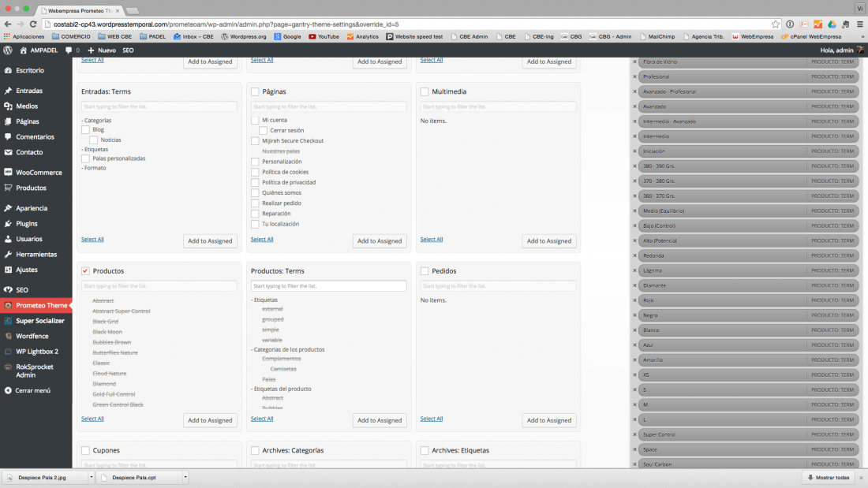Screen dimensions: 868x488
Task: Open Hola, admin account menu
Action: (841, 50)
